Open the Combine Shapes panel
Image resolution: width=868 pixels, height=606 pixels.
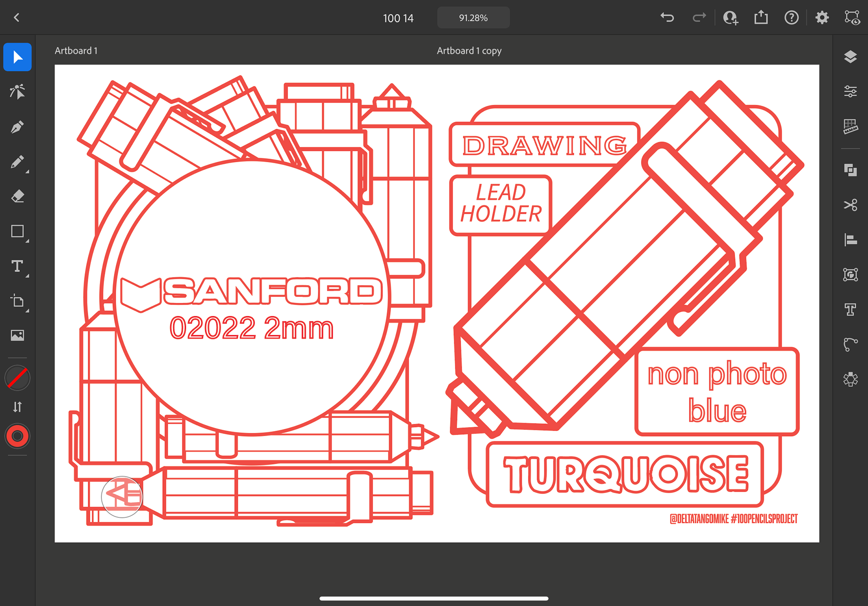(850, 170)
